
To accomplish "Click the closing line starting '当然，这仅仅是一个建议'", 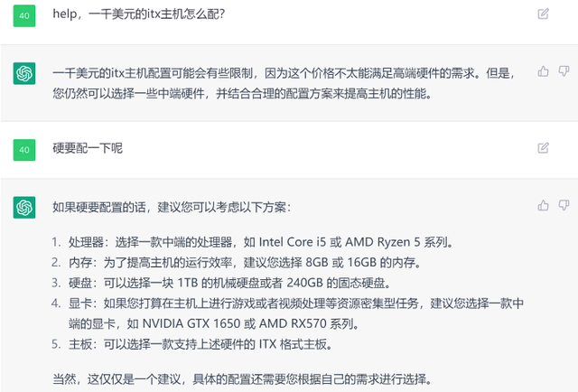I will pyautogui.click(x=242, y=379).
